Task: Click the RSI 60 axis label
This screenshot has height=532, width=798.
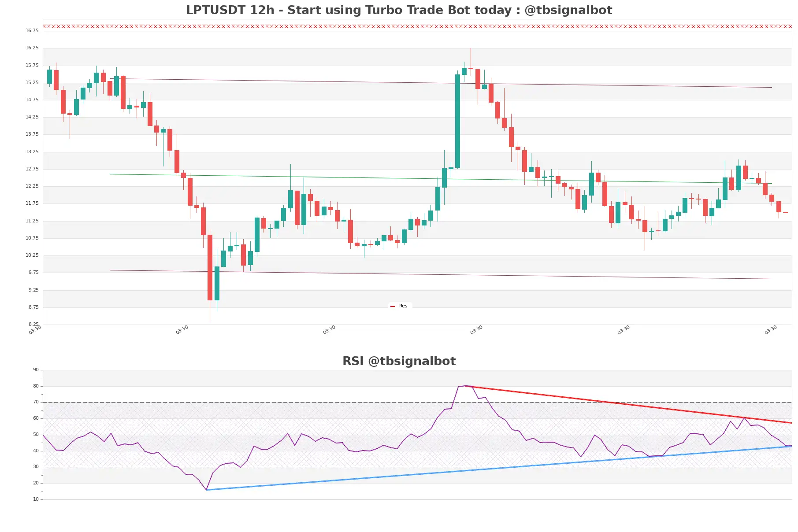Action: 36,418
